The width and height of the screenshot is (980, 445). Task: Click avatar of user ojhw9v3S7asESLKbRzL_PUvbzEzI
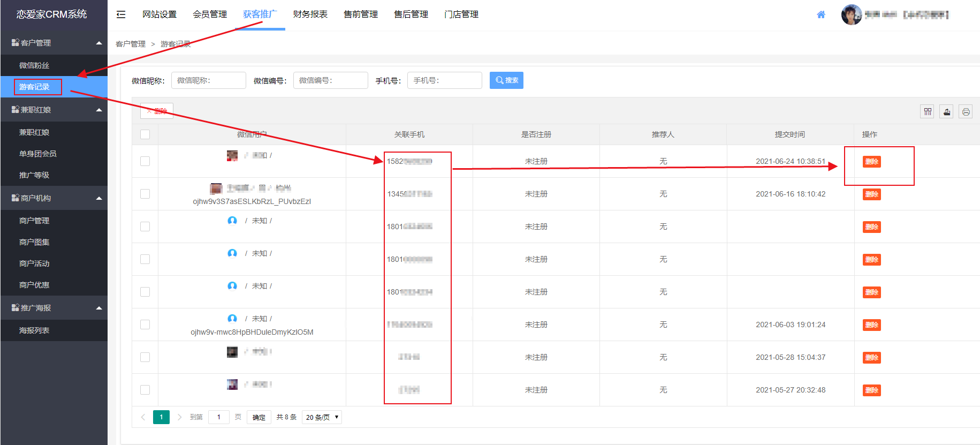[x=216, y=188]
